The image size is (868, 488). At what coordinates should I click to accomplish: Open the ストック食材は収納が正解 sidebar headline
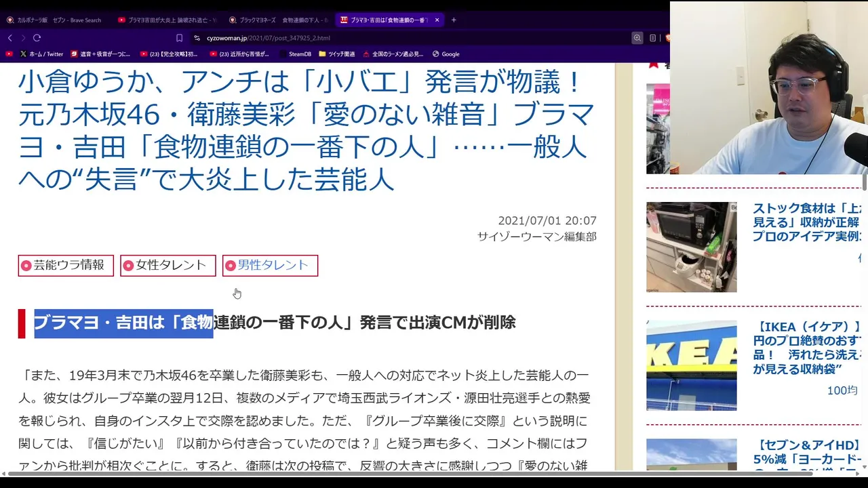807,222
